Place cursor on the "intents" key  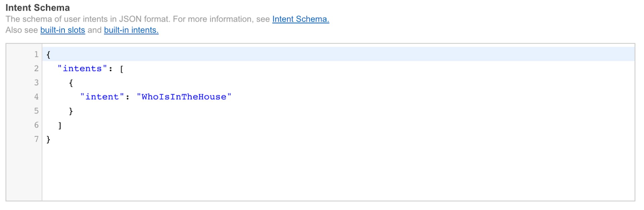[x=82, y=69]
